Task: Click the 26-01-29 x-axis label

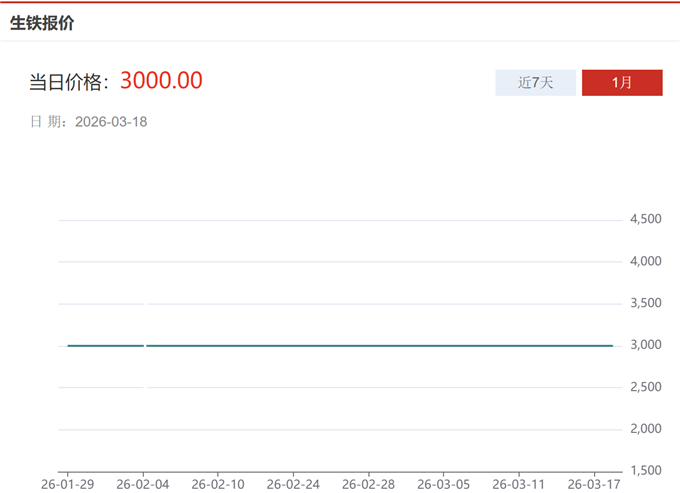Action: pos(68,484)
